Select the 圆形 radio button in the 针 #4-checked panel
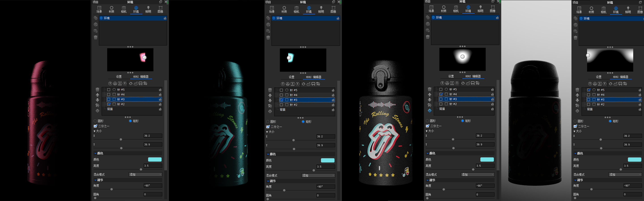 (x=427, y=121)
